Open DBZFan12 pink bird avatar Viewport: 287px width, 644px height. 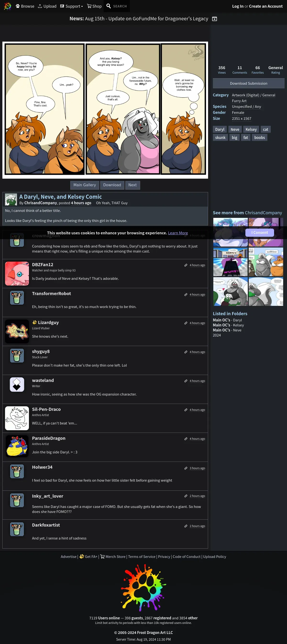pos(17,274)
